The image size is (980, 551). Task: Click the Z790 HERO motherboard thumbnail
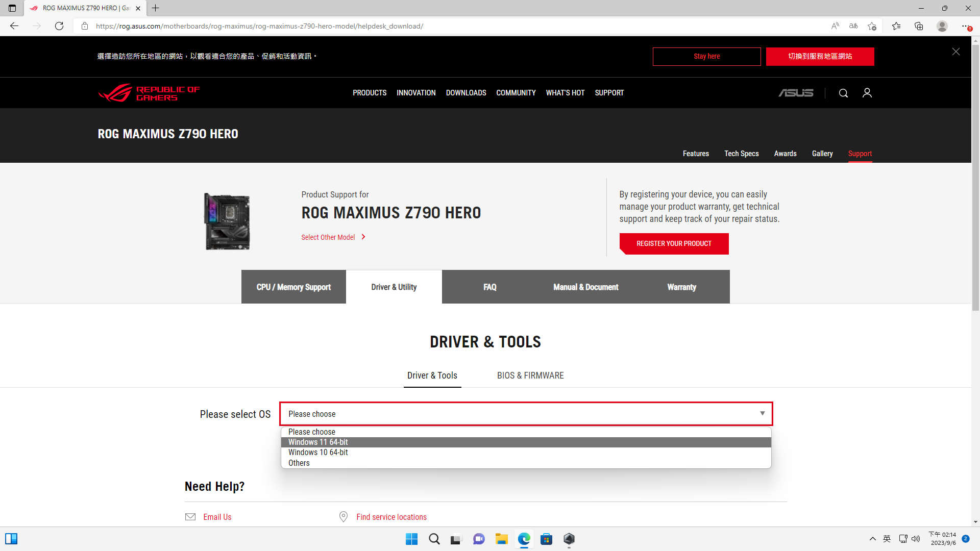point(227,221)
